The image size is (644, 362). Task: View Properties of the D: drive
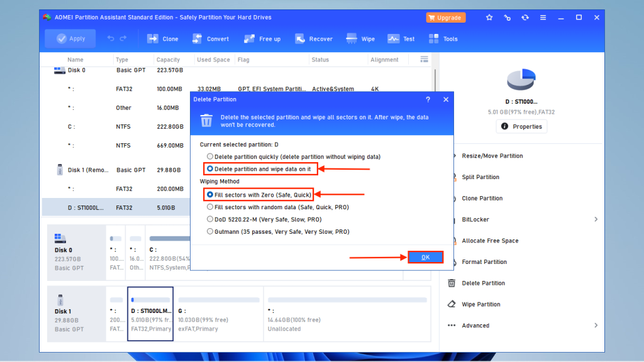click(x=521, y=126)
